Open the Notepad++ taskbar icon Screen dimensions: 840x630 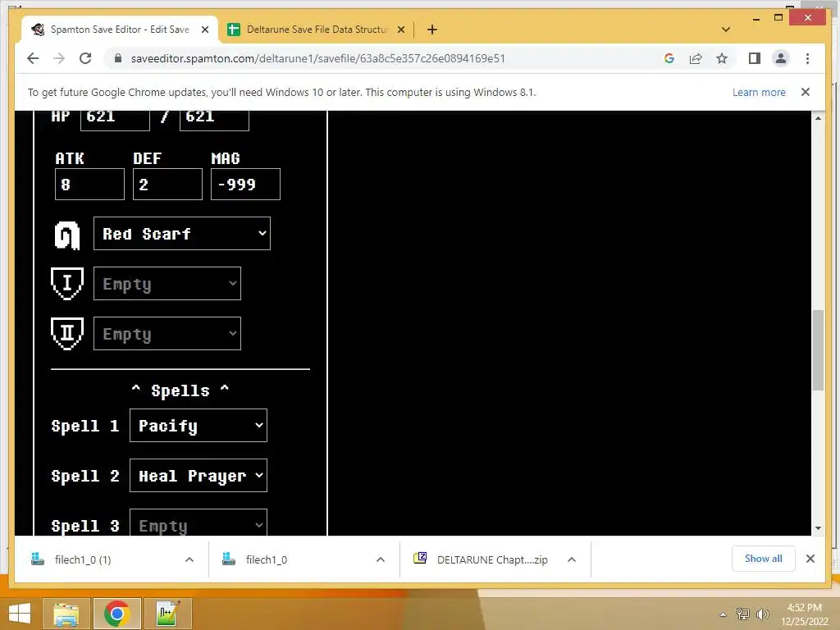coord(167,614)
